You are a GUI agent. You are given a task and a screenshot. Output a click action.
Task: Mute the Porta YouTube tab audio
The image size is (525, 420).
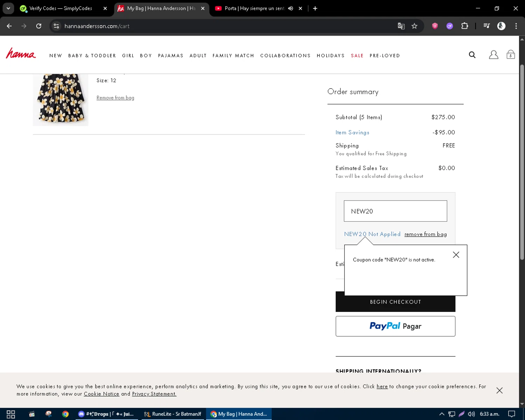point(290,8)
